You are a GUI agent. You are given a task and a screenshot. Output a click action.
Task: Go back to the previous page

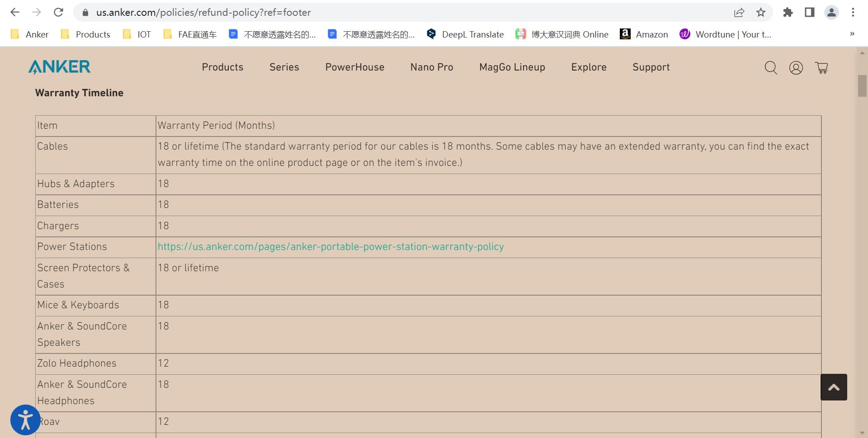tap(15, 12)
